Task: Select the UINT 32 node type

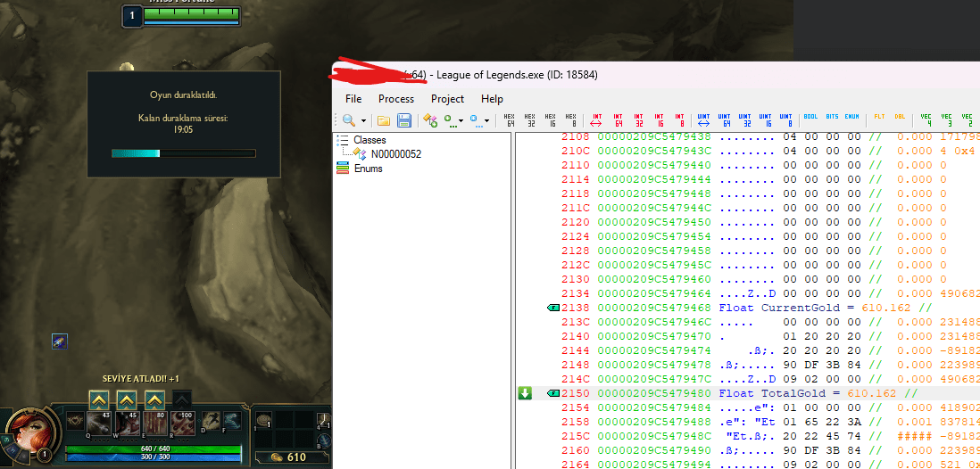Action: click(x=745, y=119)
